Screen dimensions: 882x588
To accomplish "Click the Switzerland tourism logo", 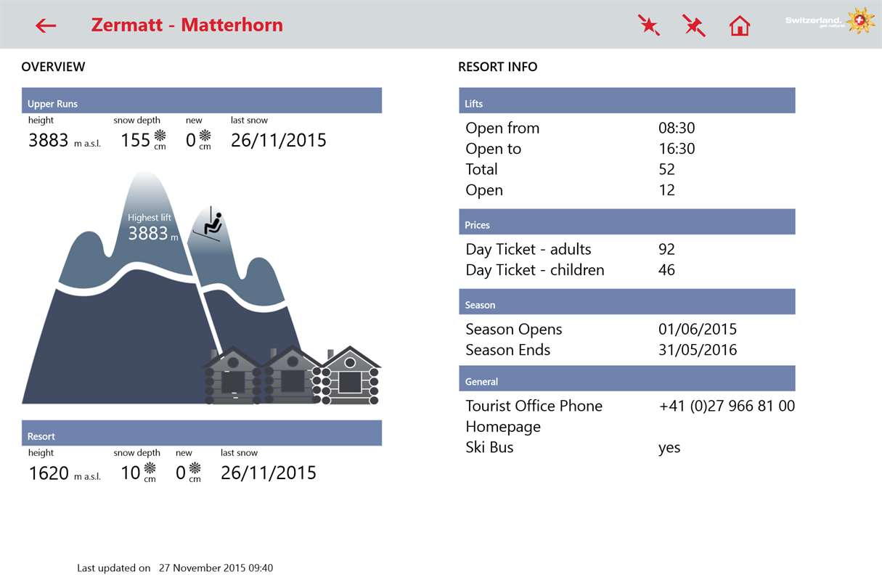I will point(830,21).
